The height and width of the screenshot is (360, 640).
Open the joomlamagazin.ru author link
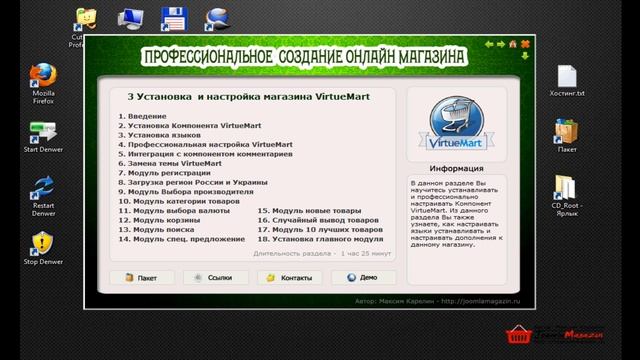pyautogui.click(x=480, y=301)
